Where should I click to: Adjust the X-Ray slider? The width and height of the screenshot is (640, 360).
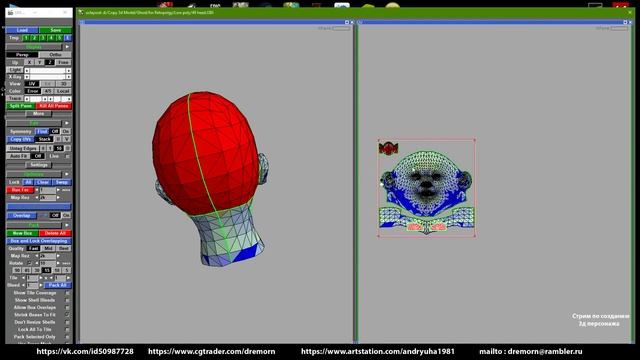click(47, 77)
